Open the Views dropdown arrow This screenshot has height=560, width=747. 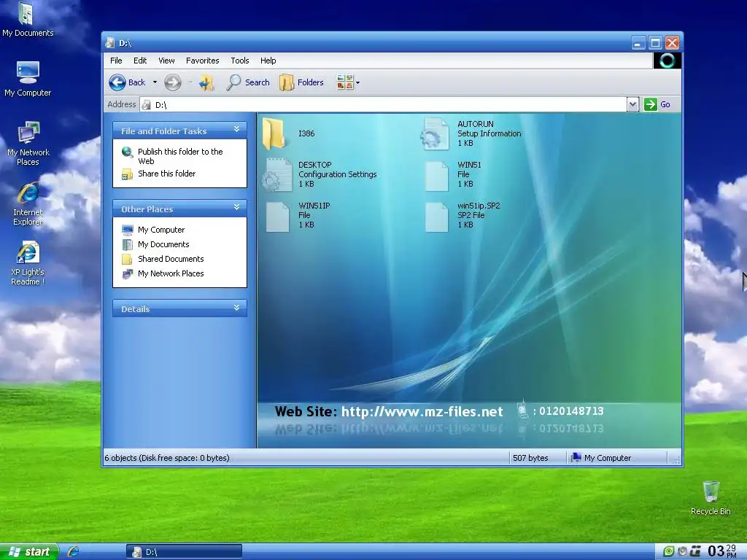coord(357,82)
